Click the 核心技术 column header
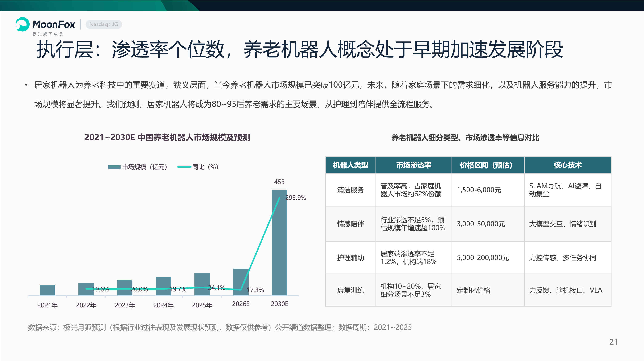The height and width of the screenshot is (361, 644). [x=567, y=165]
